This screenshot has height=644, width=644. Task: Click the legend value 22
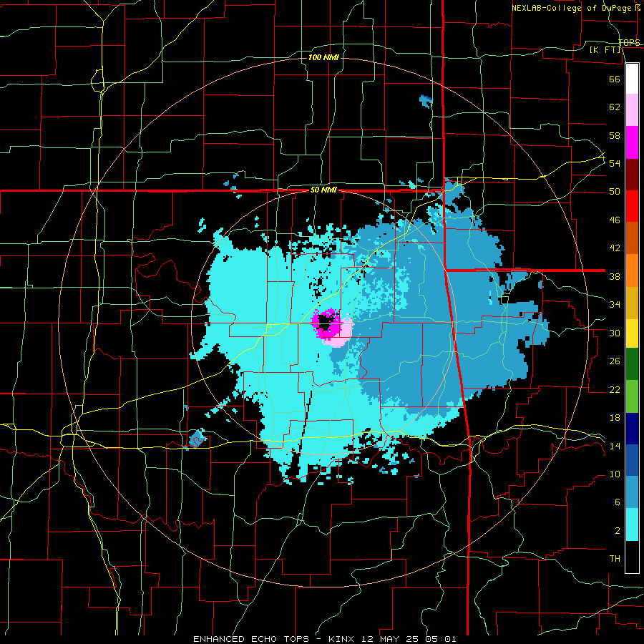[x=615, y=389]
